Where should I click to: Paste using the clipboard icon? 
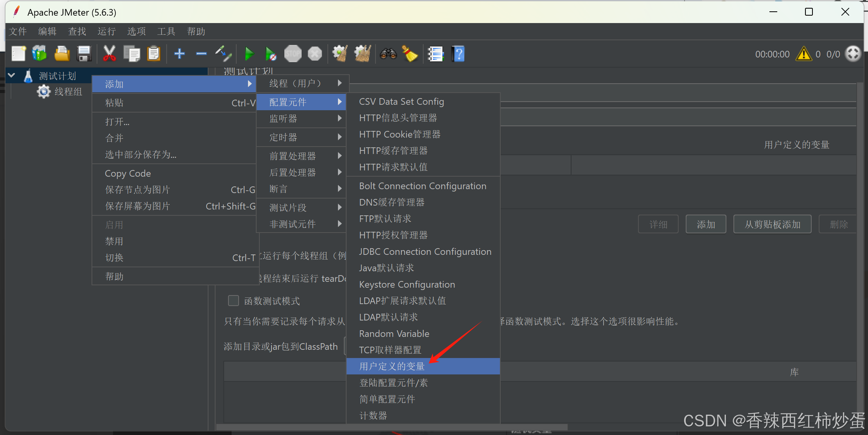tap(154, 54)
